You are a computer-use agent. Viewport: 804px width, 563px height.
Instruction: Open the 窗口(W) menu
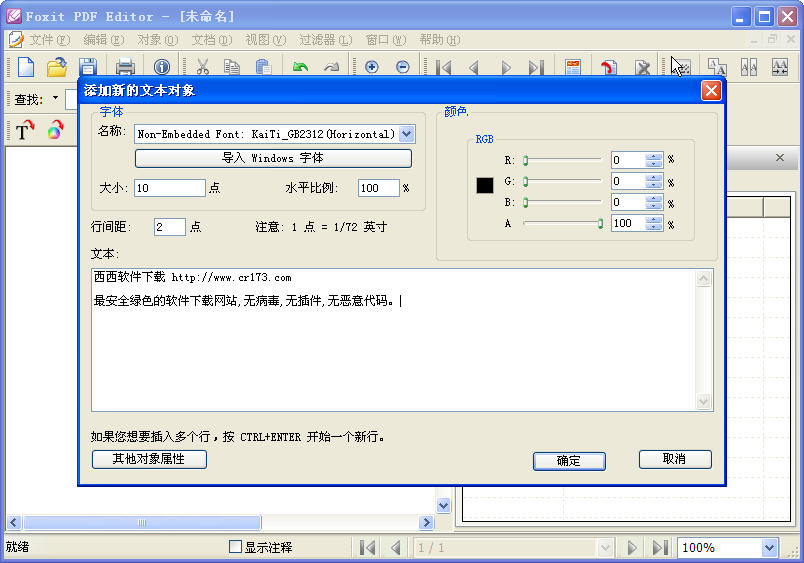(x=386, y=39)
